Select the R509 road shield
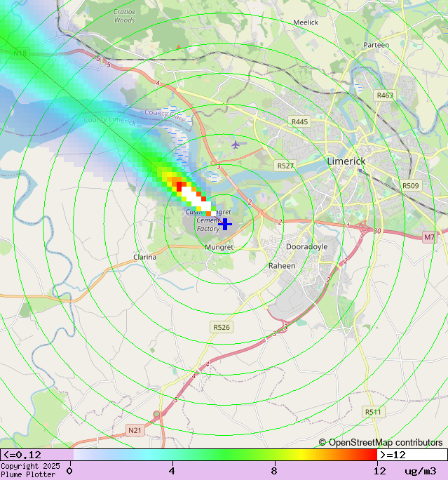The height and width of the screenshot is (480, 448). pos(410,186)
